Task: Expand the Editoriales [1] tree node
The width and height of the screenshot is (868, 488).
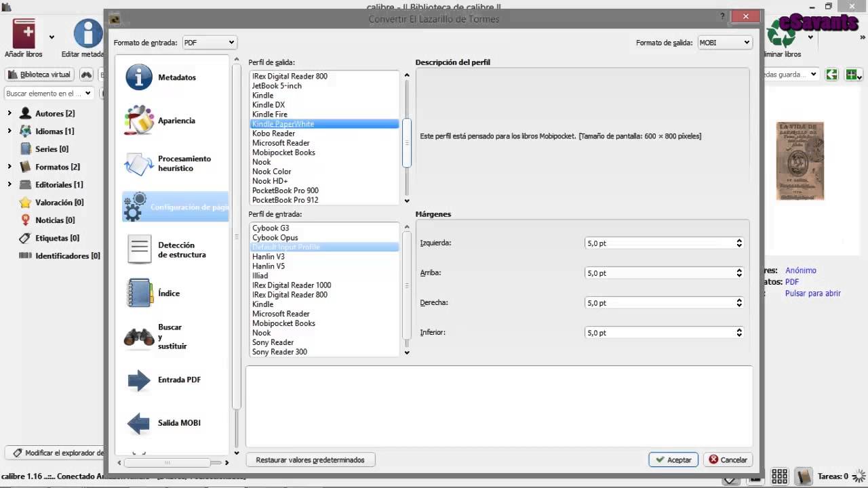Action: [9, 184]
